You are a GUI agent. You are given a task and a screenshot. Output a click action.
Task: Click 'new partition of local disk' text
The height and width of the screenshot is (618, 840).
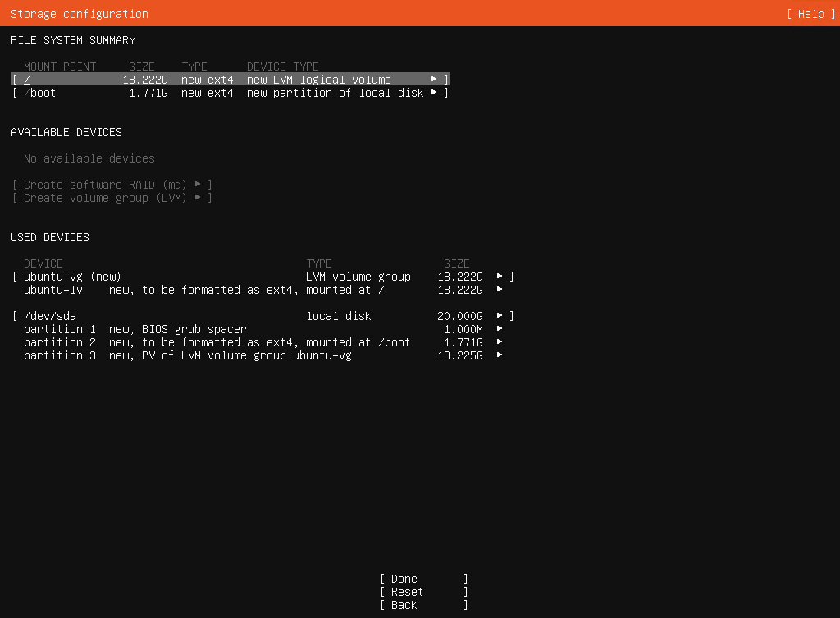coord(336,93)
